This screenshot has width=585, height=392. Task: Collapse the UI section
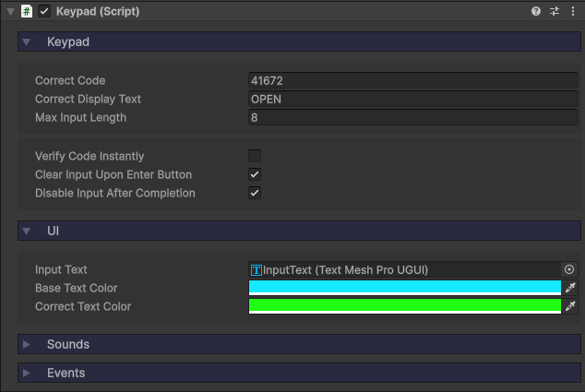tap(27, 231)
